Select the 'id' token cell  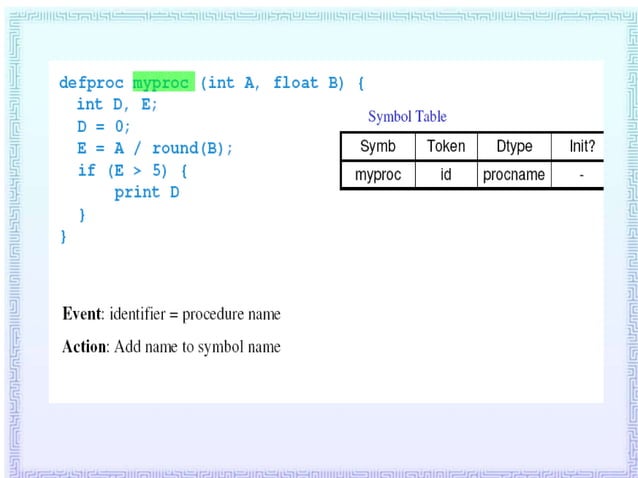(446, 175)
